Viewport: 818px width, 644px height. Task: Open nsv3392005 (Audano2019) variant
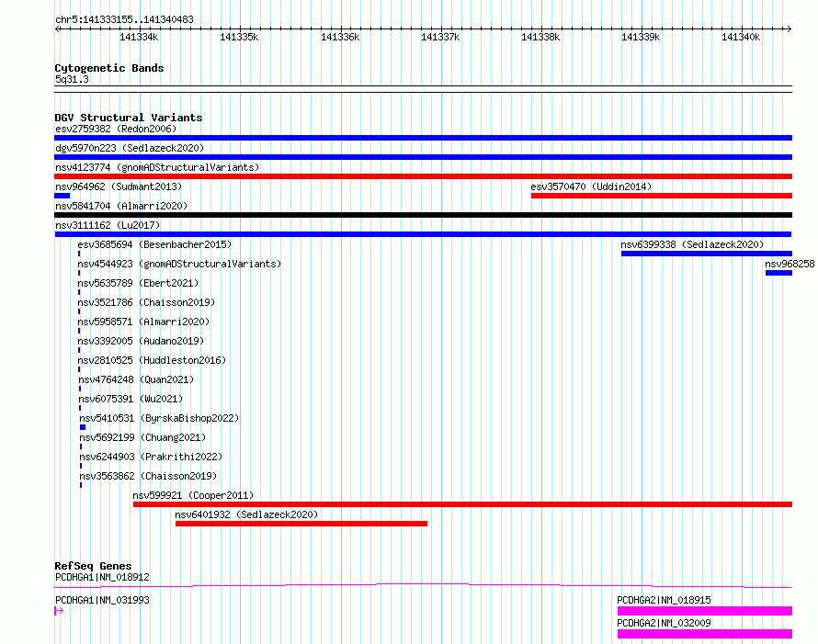[x=141, y=341]
